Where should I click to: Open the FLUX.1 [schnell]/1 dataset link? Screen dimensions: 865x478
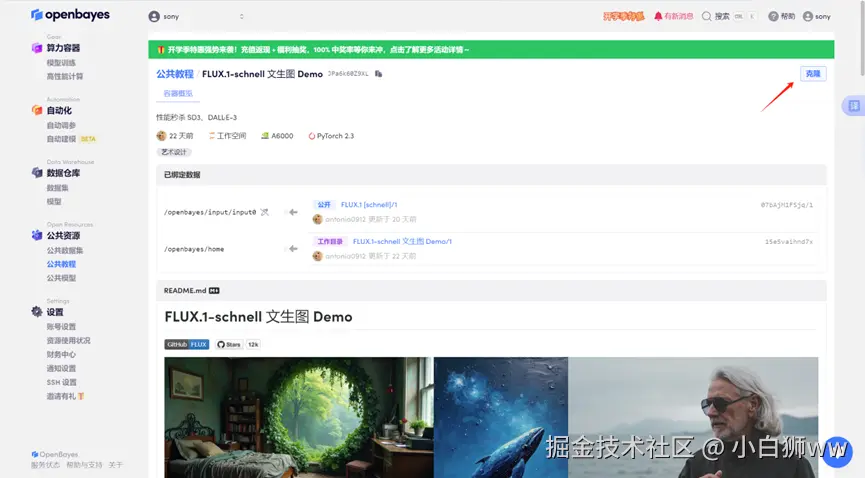pos(369,205)
